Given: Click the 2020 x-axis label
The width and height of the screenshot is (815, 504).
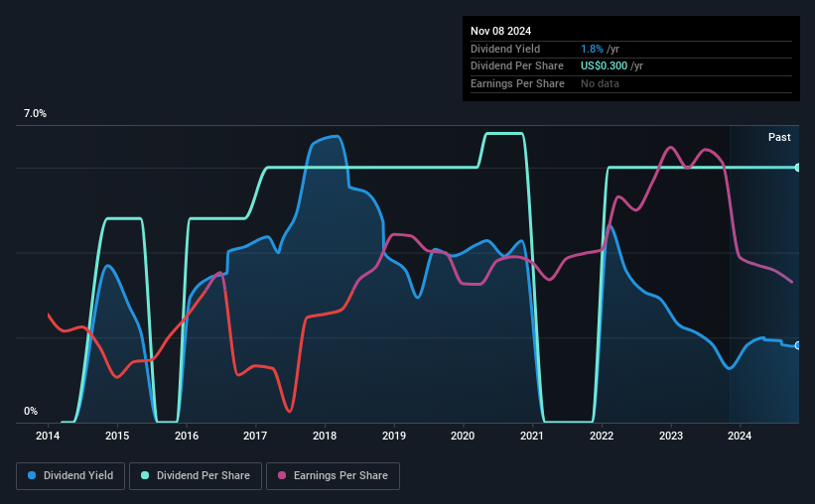Looking at the screenshot, I should tap(463, 436).
